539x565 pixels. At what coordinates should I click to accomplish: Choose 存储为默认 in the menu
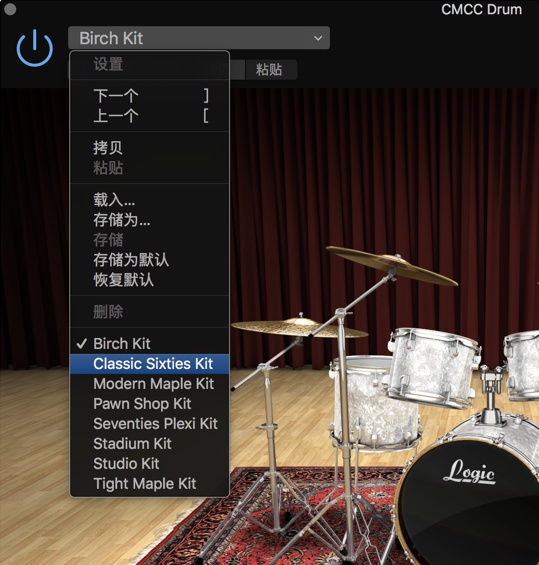tap(150, 260)
